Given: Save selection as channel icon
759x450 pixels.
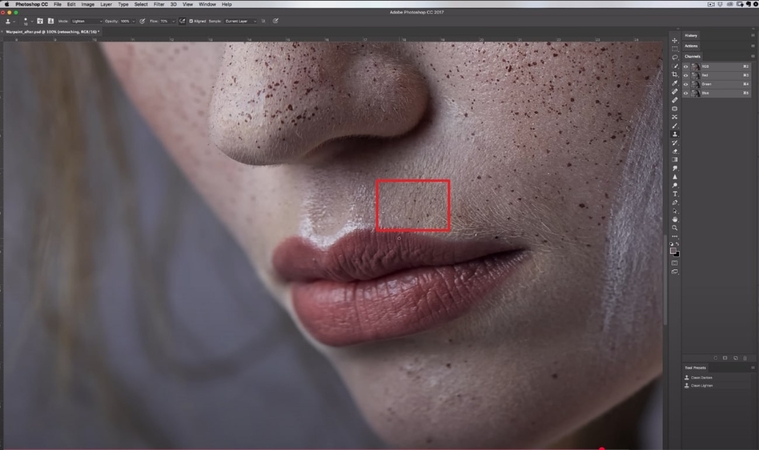Looking at the screenshot, I should 725,358.
